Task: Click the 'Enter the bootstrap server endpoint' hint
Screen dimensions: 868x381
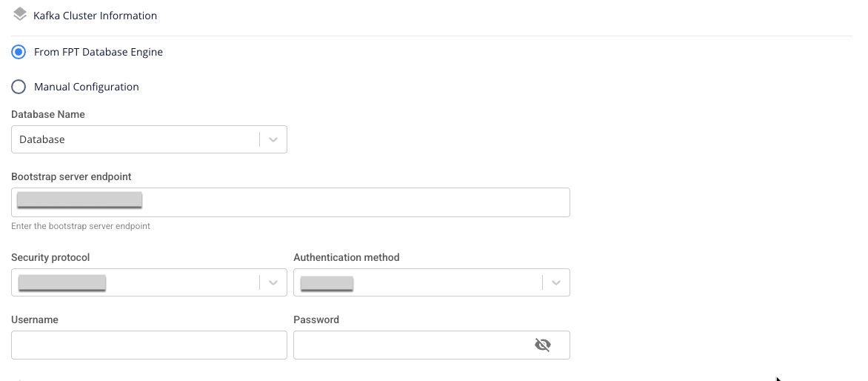Action: (81, 226)
